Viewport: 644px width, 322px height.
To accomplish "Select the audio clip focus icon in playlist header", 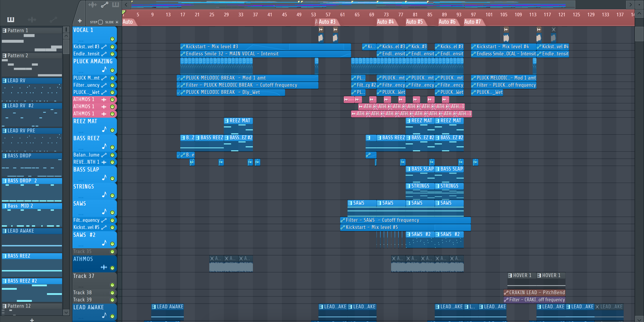I will 93,4.
